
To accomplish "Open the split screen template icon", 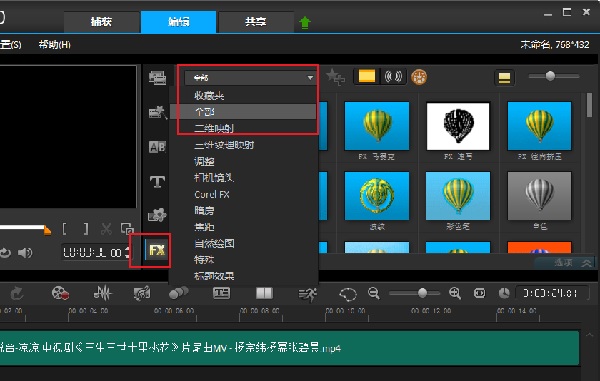I will (264, 293).
